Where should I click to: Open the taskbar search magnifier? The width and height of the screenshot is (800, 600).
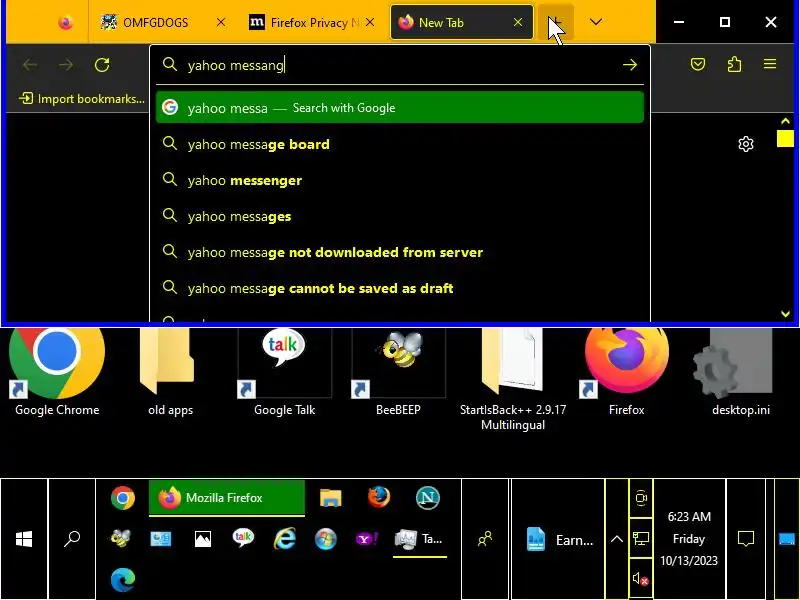[x=72, y=539]
